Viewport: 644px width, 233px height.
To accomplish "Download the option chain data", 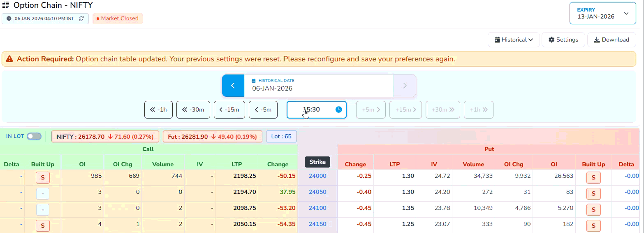I will click(x=611, y=40).
